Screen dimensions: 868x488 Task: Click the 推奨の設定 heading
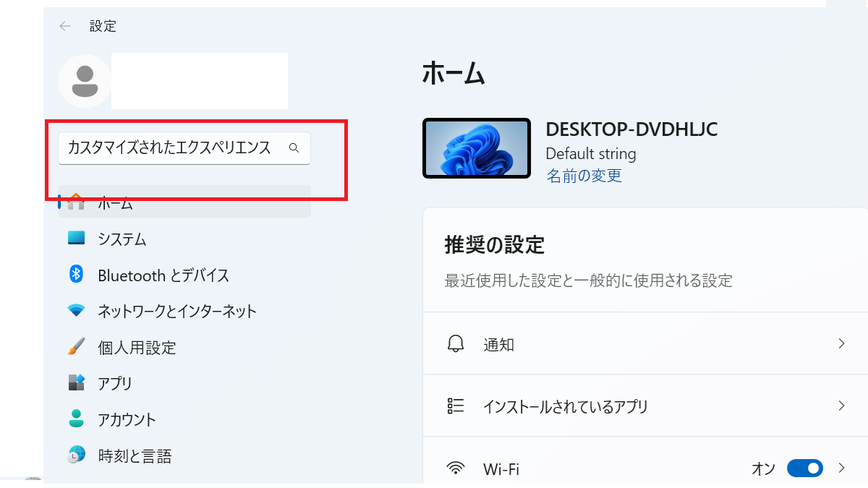point(494,244)
